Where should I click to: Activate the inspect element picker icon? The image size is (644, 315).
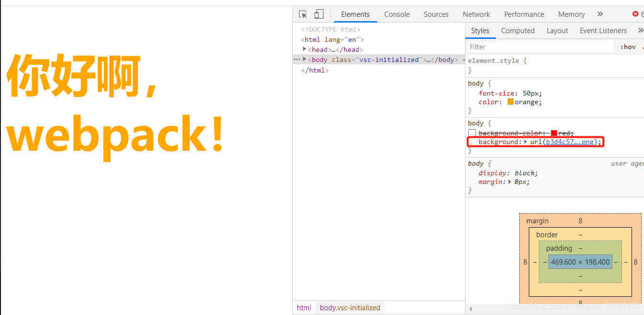coord(303,14)
